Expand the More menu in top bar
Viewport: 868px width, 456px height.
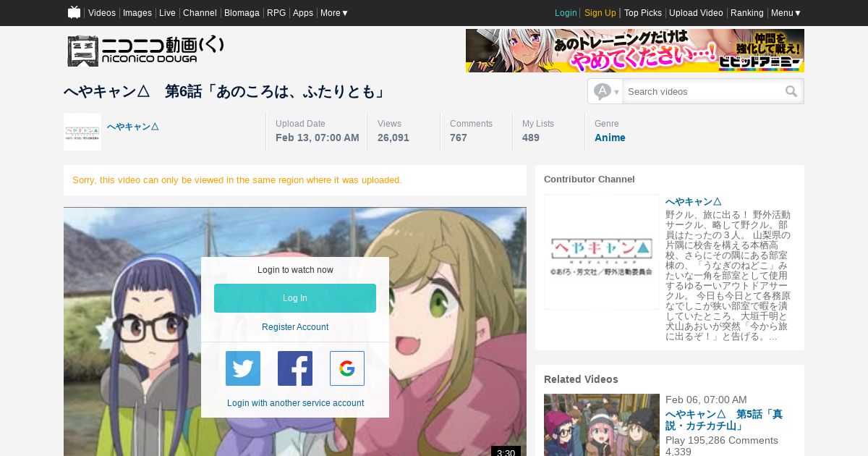click(x=334, y=13)
